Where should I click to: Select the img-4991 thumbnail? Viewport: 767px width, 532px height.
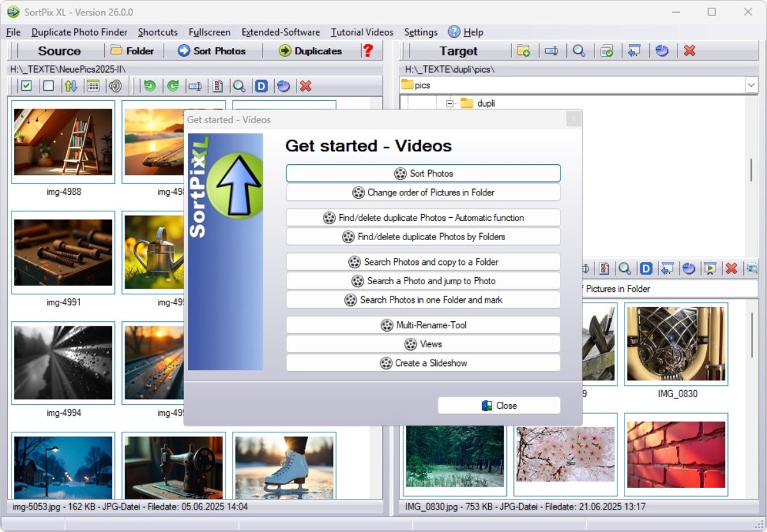point(63,252)
